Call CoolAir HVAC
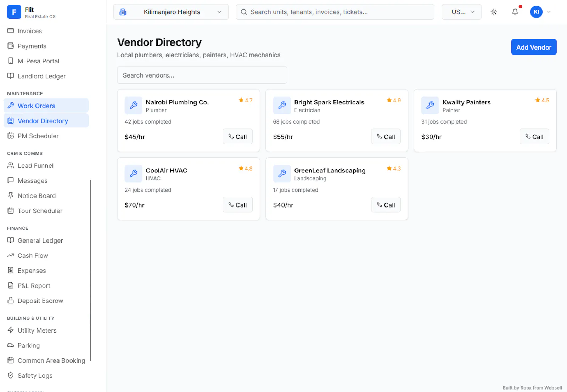Viewport: 567px width, 392px height. [x=237, y=205]
